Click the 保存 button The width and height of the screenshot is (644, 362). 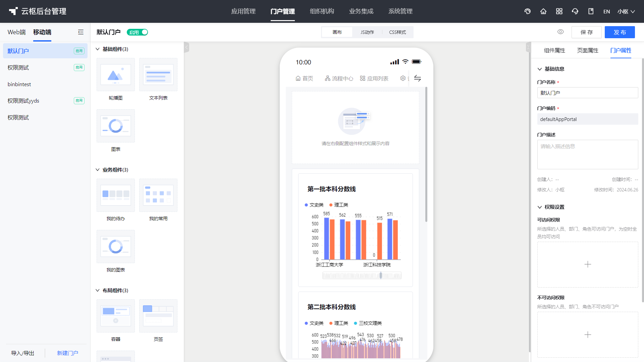(587, 32)
